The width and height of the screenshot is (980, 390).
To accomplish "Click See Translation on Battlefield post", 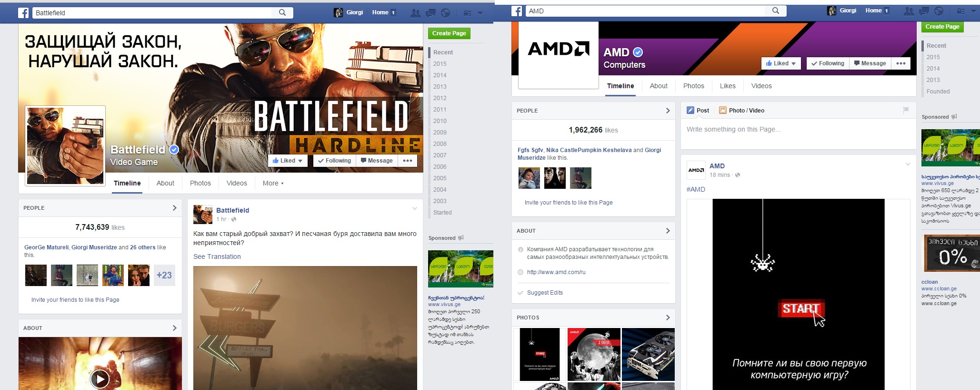I will 217,257.
